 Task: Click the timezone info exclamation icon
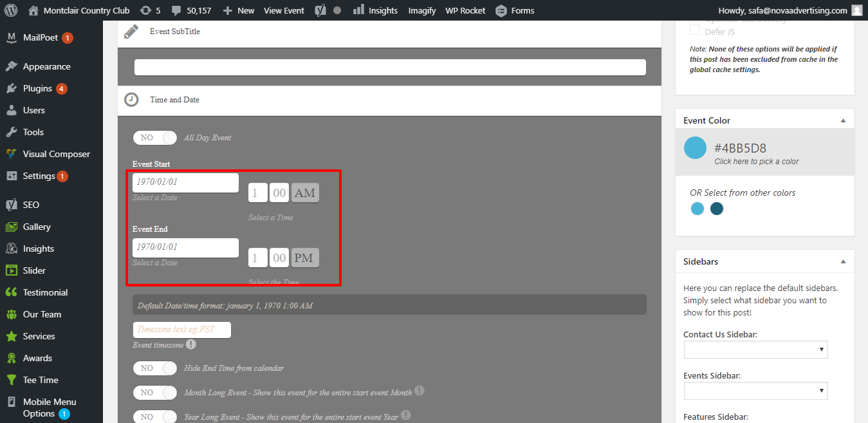190,344
